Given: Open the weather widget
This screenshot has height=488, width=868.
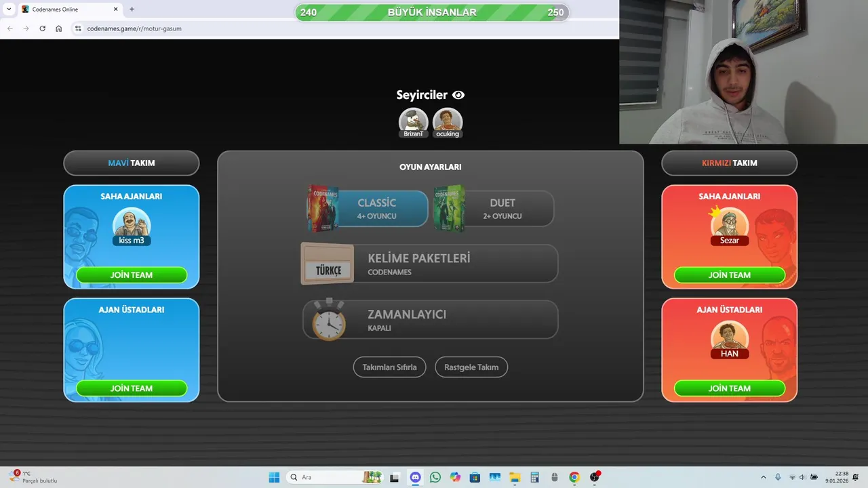Looking at the screenshot, I should coord(34,477).
